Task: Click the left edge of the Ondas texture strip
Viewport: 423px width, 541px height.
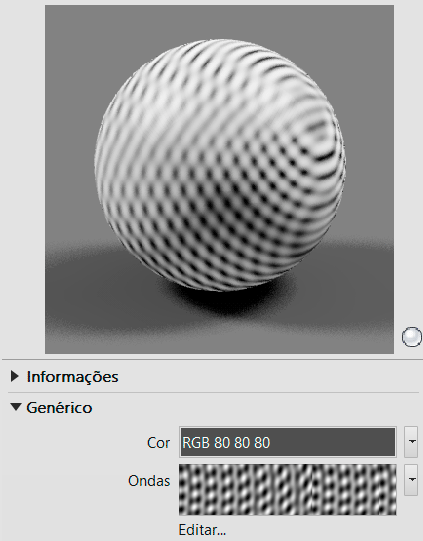Action: click(181, 490)
